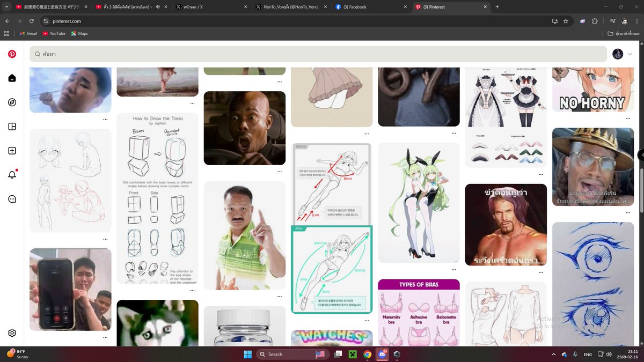Image resolution: width=644 pixels, height=362 pixels.
Task: Show hidden system tray icons
Action: pyautogui.click(x=553, y=354)
